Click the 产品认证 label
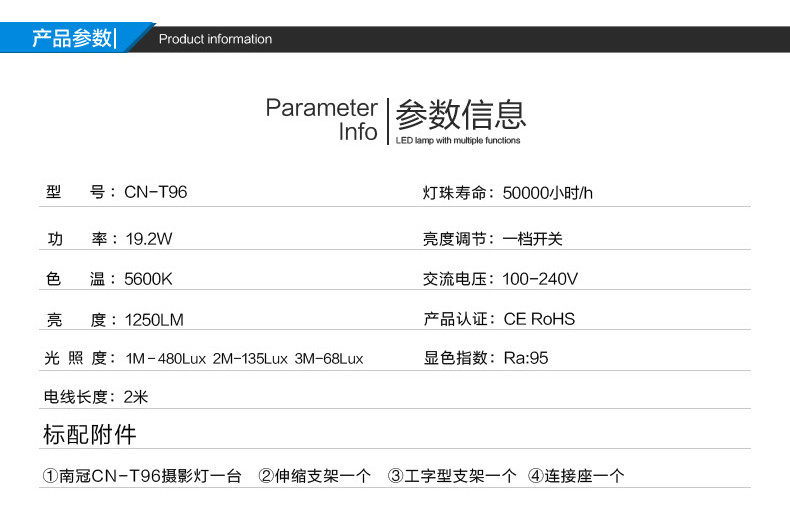The width and height of the screenshot is (790, 509). click(459, 319)
